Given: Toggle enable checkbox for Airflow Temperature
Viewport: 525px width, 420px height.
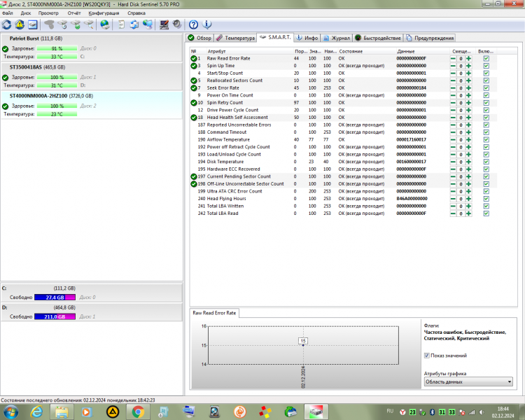Looking at the screenshot, I should [x=486, y=140].
